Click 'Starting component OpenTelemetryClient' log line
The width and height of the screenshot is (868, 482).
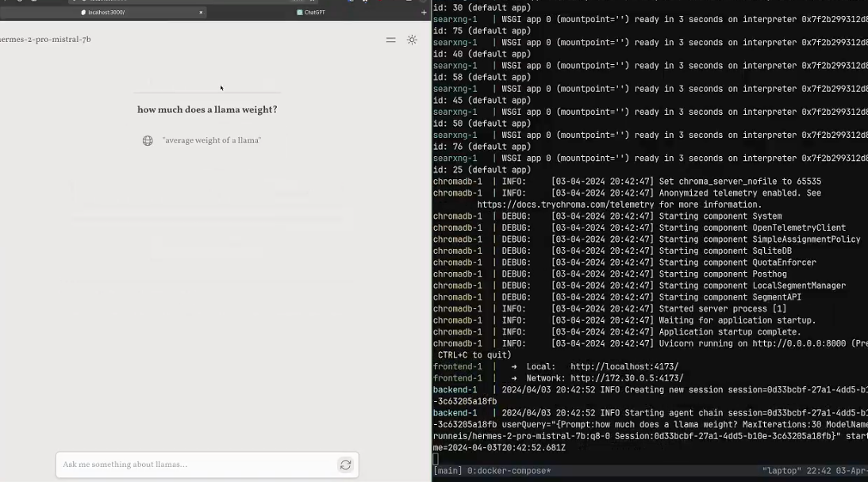(639, 228)
